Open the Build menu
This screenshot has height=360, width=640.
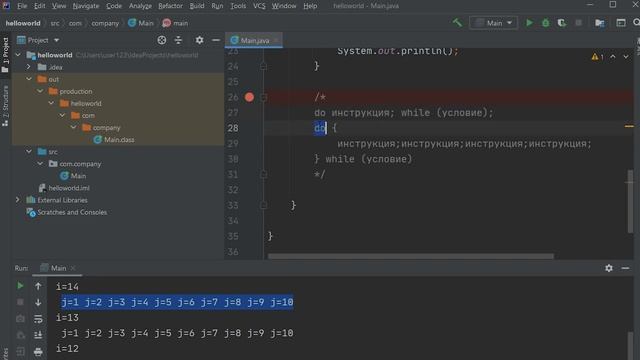pos(197,6)
